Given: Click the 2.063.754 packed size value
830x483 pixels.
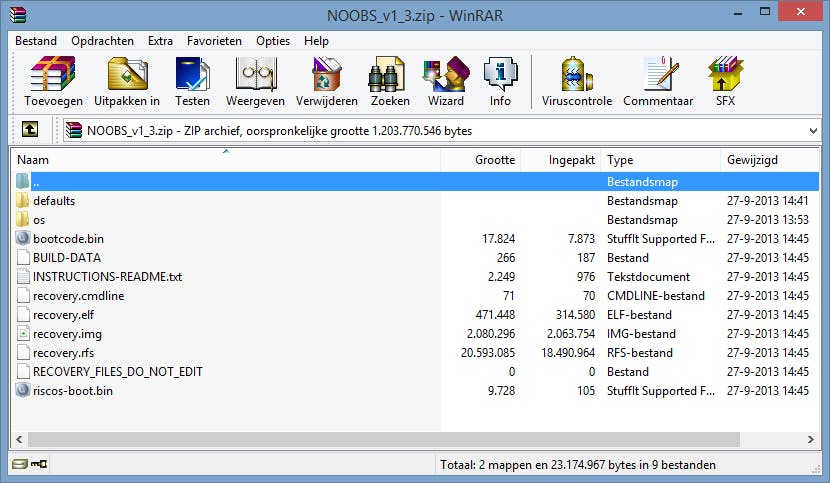Looking at the screenshot, I should point(571,334).
